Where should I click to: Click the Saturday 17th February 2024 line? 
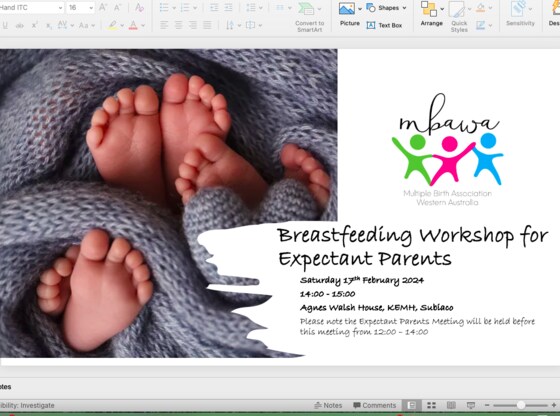click(x=362, y=280)
